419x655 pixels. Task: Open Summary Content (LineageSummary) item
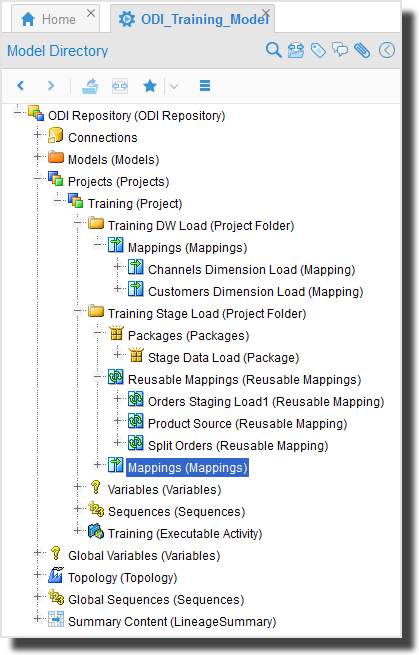[172, 622]
